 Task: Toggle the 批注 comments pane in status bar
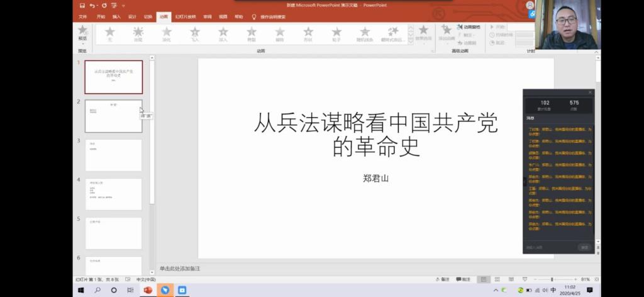point(463,279)
